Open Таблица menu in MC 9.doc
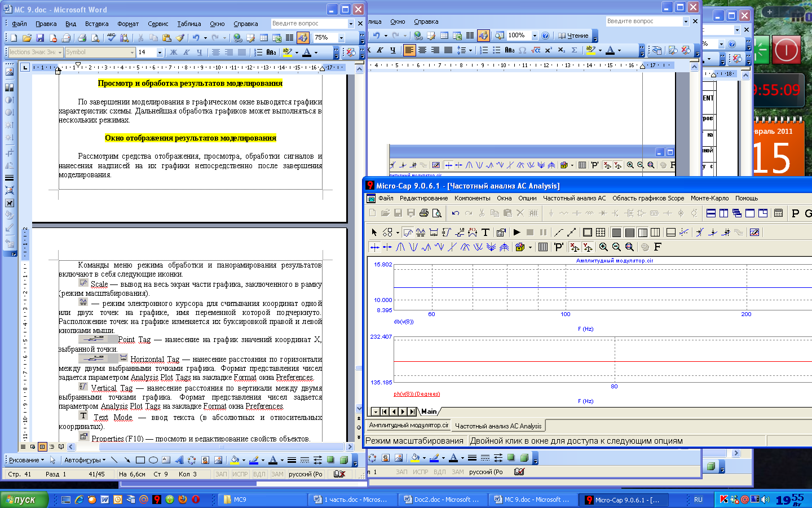 click(x=189, y=24)
